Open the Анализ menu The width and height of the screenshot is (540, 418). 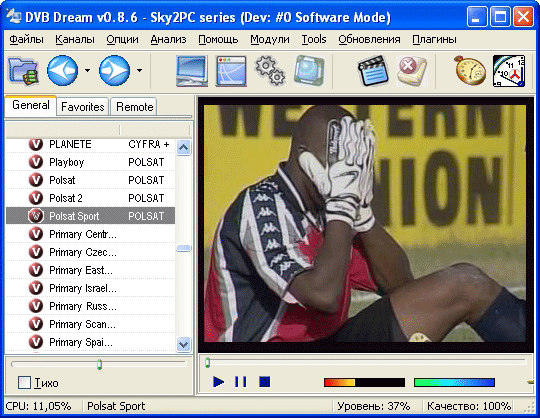click(168, 40)
